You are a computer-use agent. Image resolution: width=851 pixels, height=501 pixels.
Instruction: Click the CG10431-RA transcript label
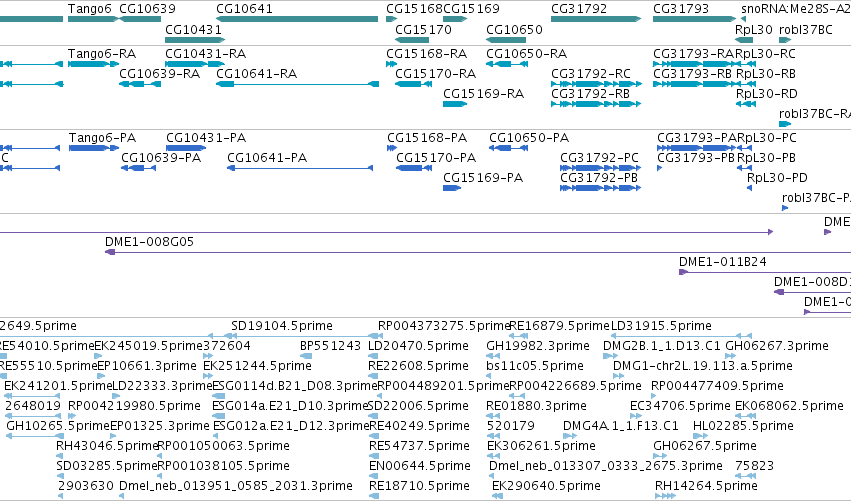point(205,54)
